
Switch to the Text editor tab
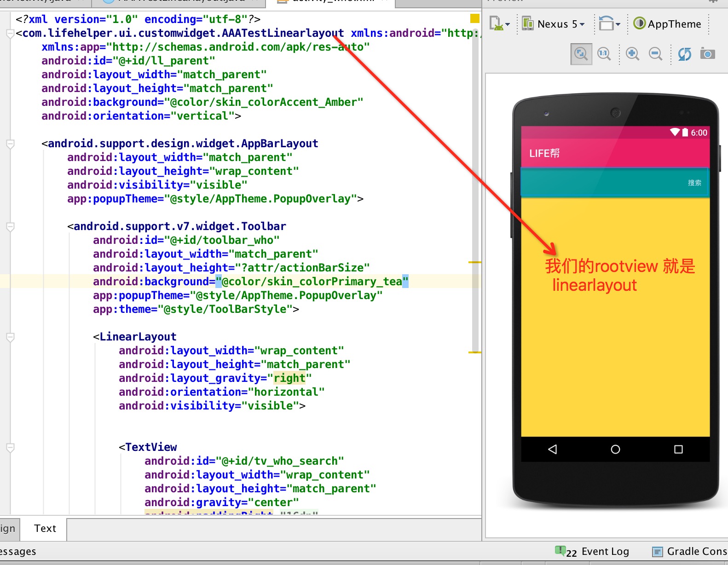coord(45,529)
